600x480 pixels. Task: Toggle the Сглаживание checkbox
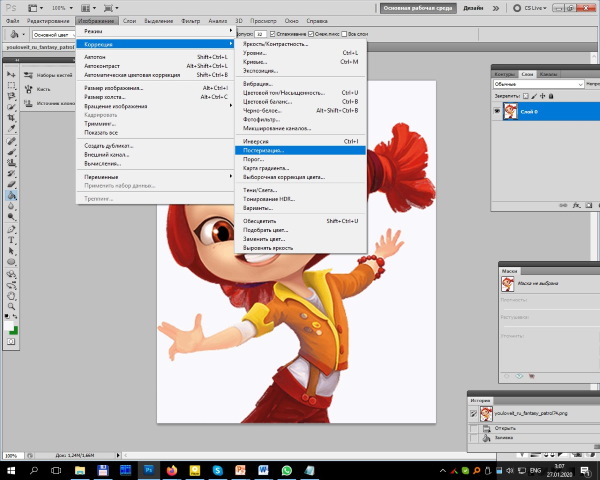(272, 34)
